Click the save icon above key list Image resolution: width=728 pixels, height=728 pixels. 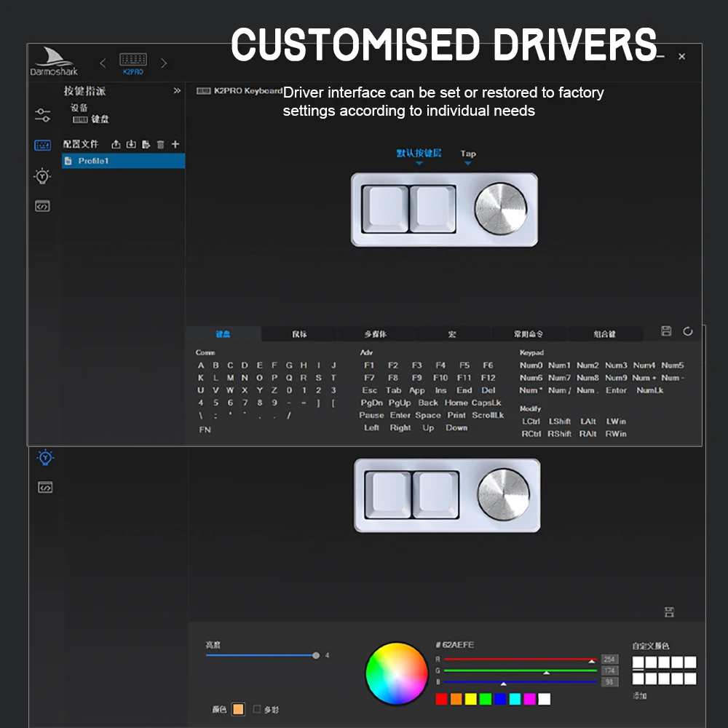tap(666, 331)
